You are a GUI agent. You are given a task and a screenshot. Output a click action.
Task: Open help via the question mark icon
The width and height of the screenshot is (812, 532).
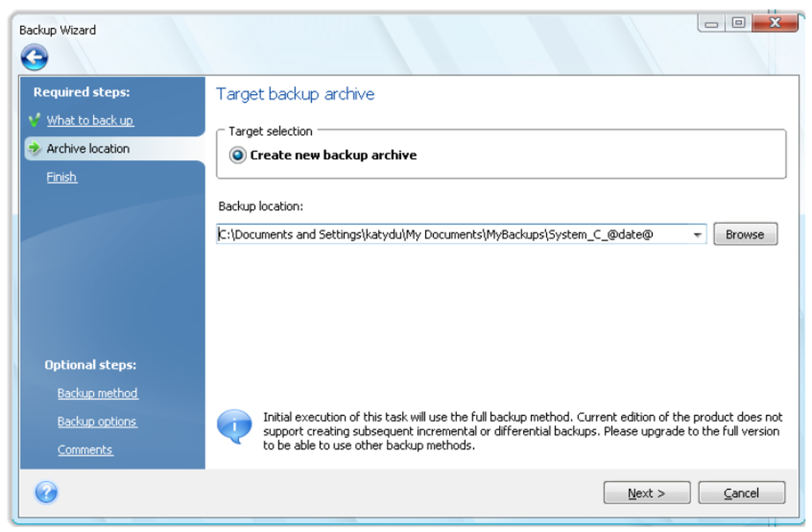(x=46, y=492)
